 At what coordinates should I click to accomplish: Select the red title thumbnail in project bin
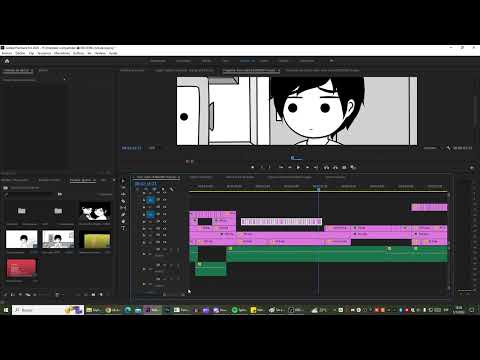pyautogui.click(x=21, y=268)
